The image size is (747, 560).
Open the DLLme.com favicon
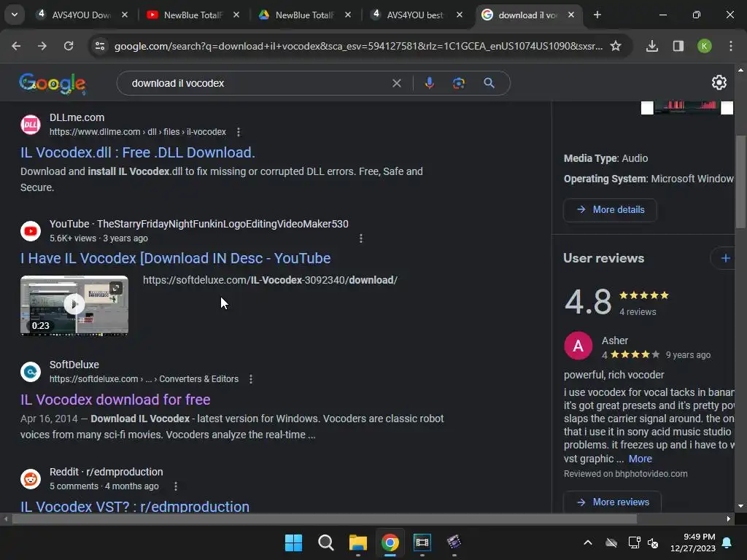(31, 125)
